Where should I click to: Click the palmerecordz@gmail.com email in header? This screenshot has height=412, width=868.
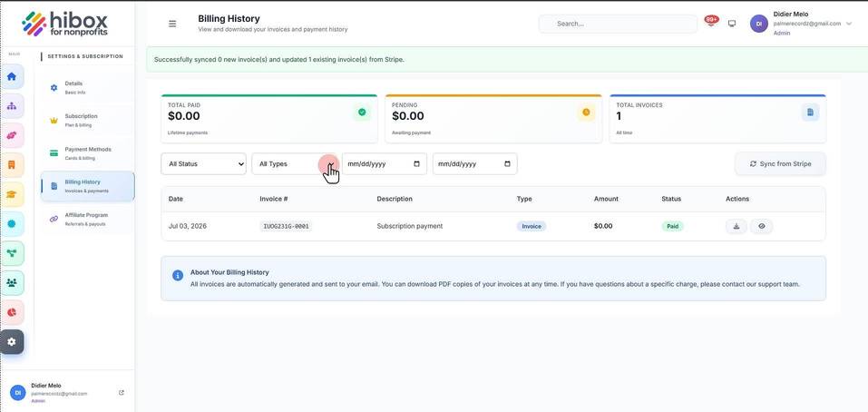(807, 24)
